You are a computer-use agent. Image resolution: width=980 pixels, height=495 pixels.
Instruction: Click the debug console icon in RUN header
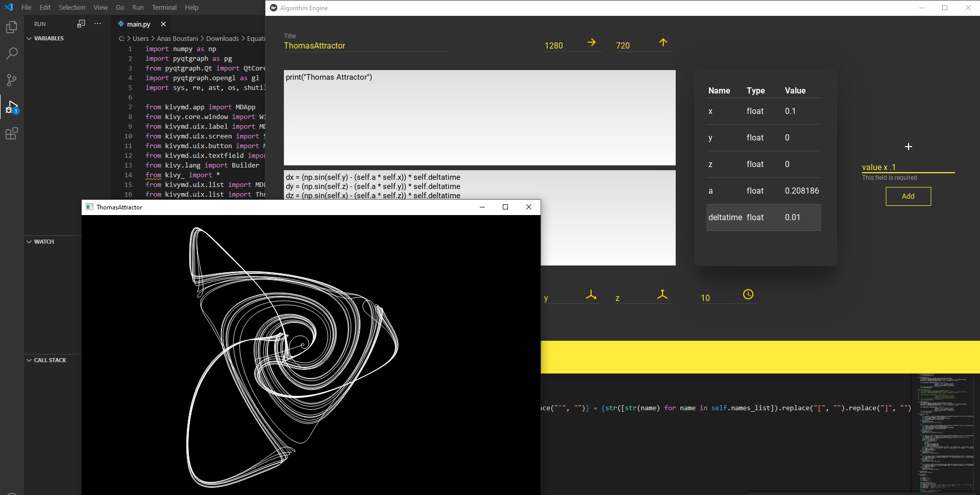click(x=81, y=24)
